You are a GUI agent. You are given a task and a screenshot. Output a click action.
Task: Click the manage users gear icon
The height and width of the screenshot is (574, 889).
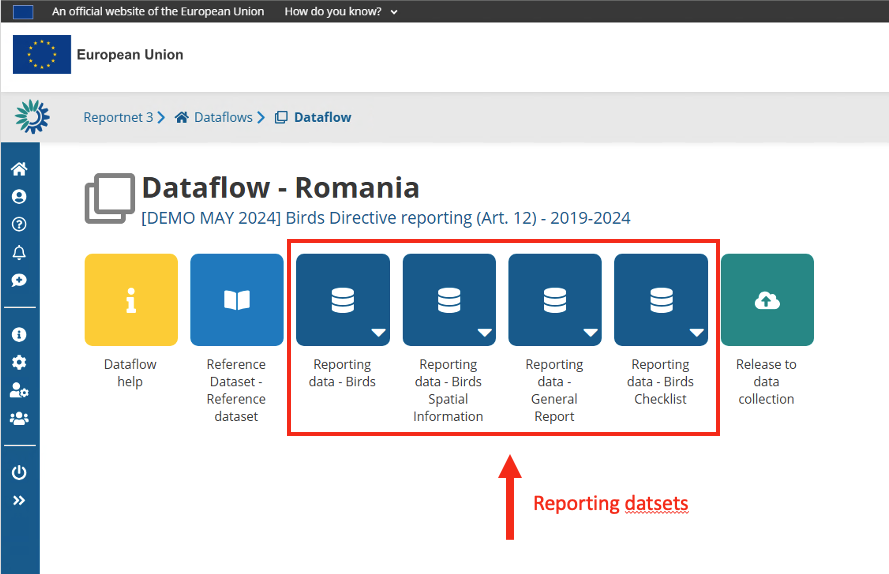(x=19, y=391)
